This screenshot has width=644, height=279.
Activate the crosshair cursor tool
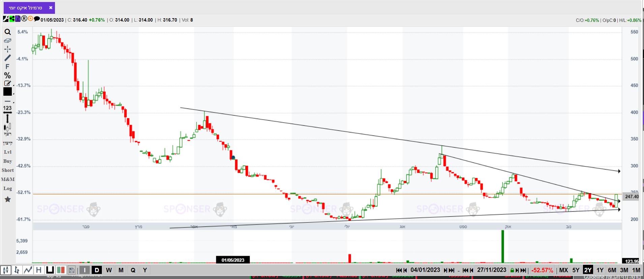click(7, 49)
